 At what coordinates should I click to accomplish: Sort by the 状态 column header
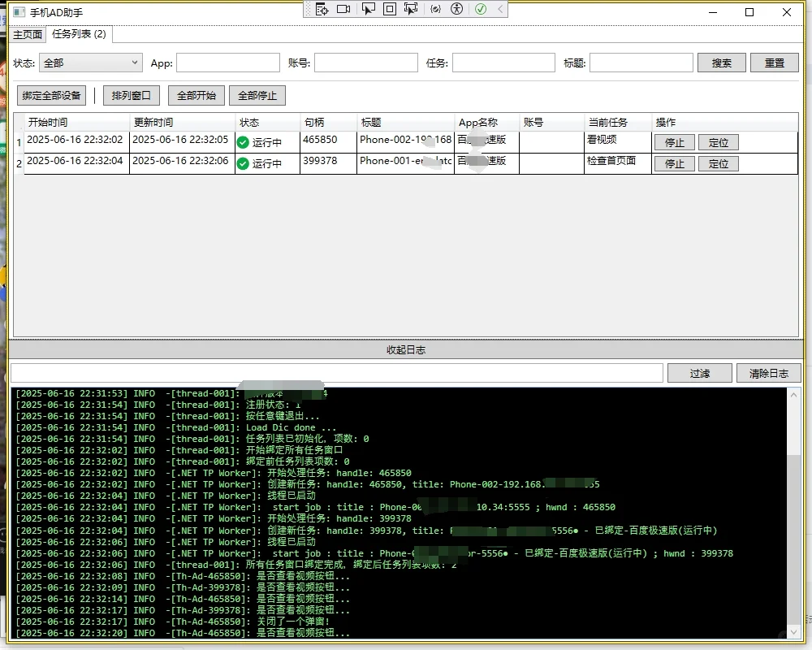tap(268, 123)
